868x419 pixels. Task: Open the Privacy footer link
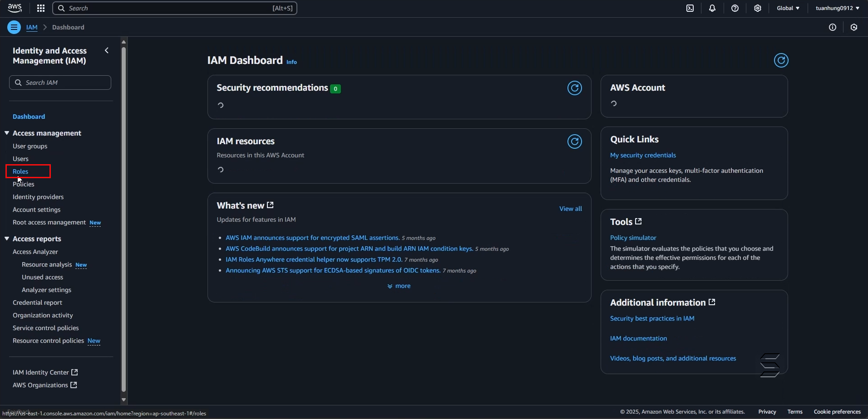click(767, 412)
